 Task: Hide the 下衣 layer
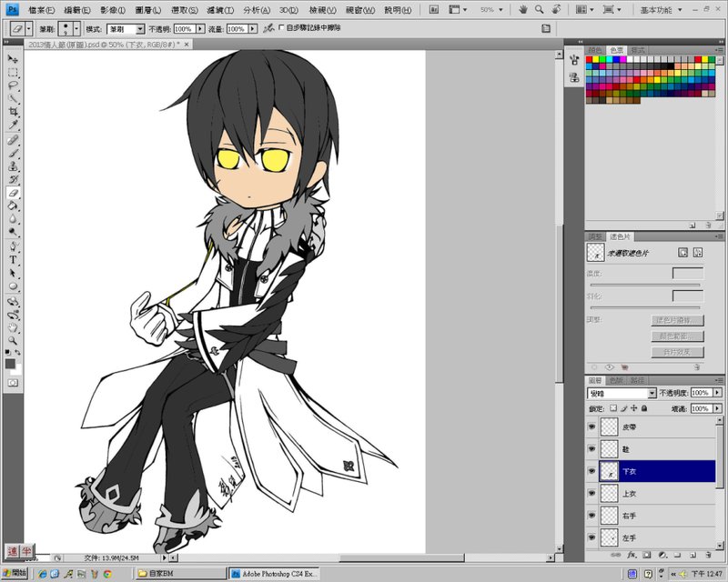coord(591,471)
